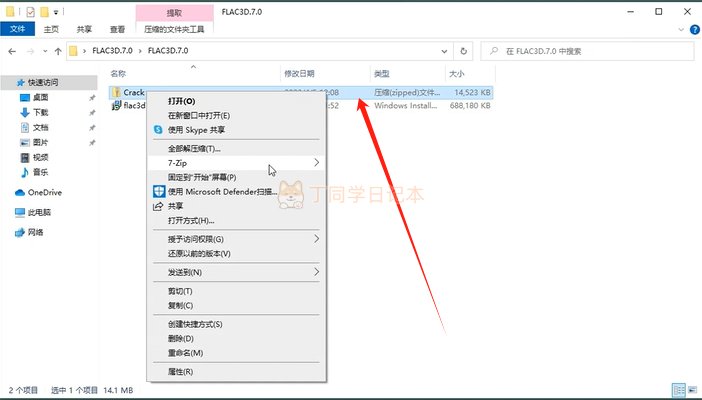
Task: Switch to the 查看 ribbon tab
Action: coord(117,29)
